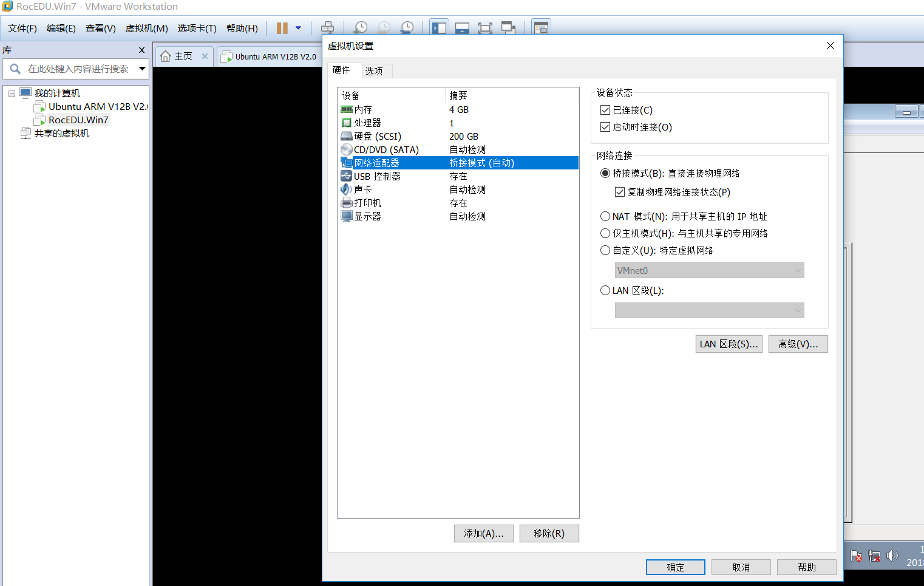Select the CD/DVD (SATA) device icon

click(x=347, y=149)
